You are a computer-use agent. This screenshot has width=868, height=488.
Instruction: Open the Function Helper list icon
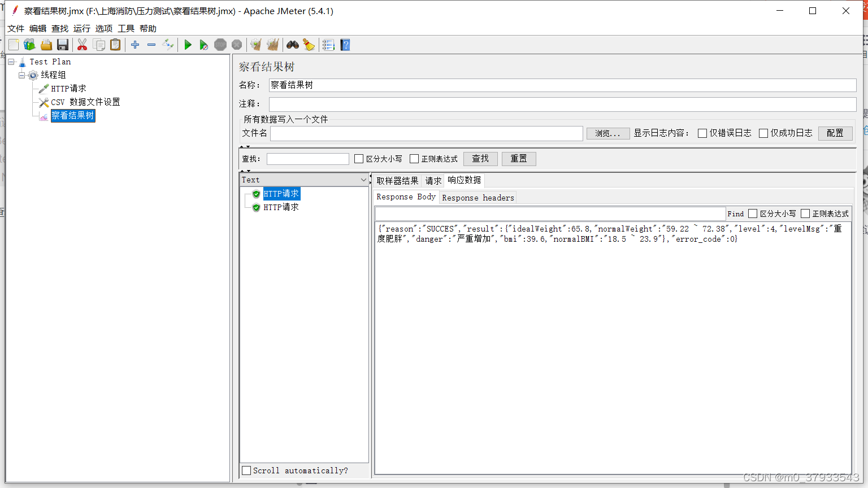(328, 45)
